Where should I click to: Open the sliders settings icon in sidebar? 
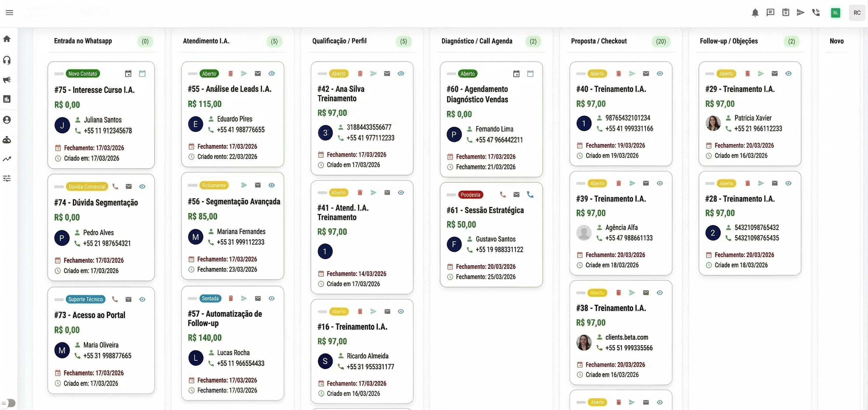(7, 179)
